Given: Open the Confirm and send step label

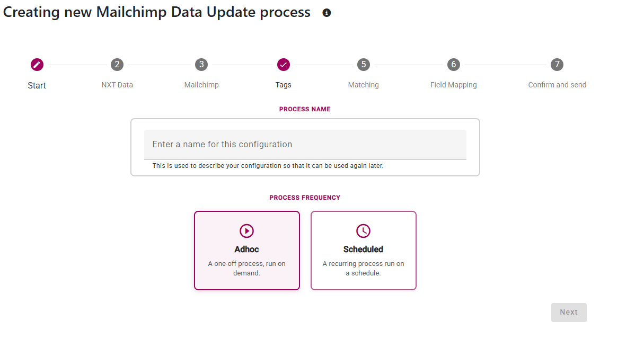Looking at the screenshot, I should click(x=557, y=85).
